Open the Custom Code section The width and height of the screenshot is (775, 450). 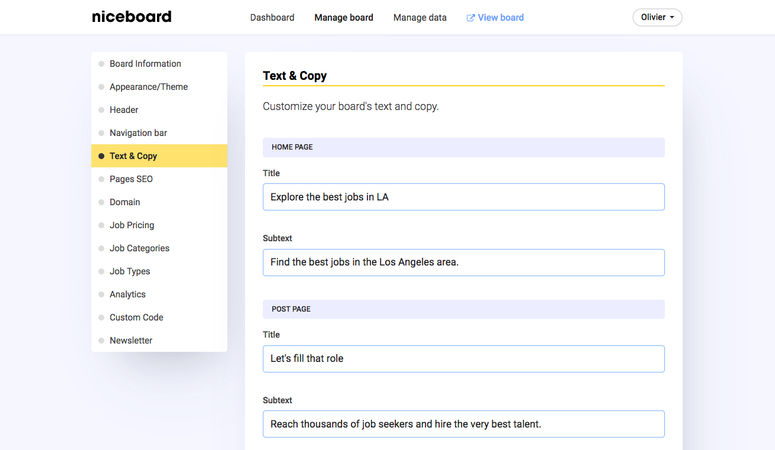click(x=159, y=317)
